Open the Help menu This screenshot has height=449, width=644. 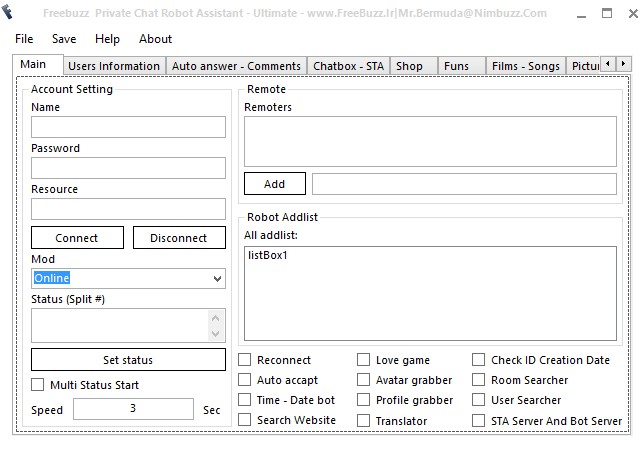click(x=107, y=39)
